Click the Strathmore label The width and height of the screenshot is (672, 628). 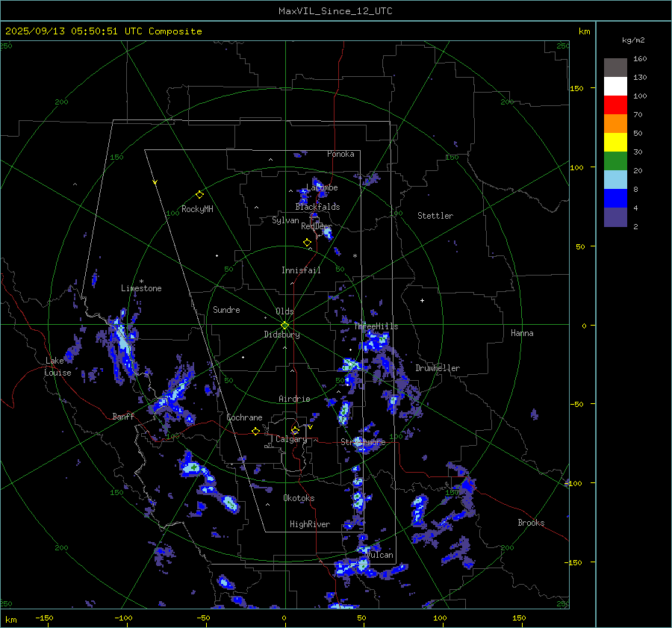tap(363, 442)
